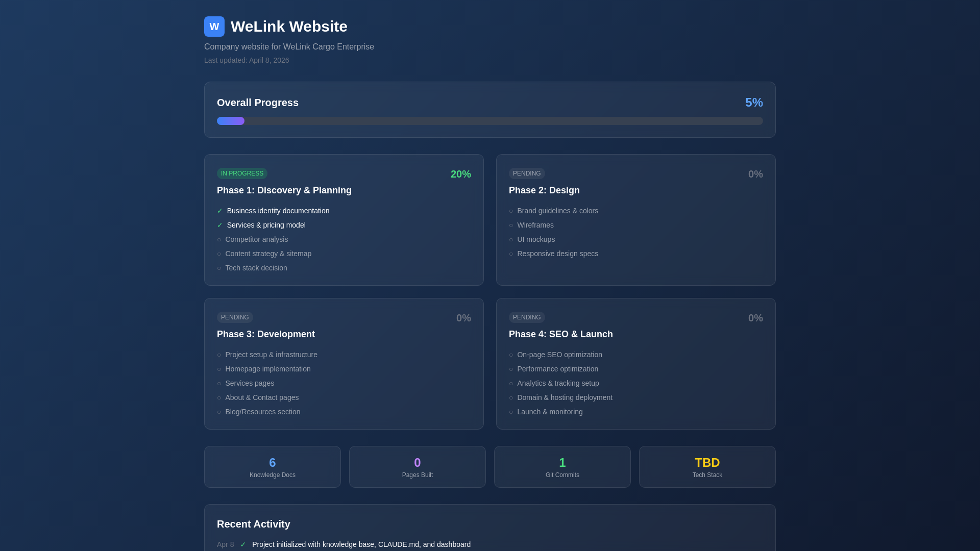980x551 pixels.
Task: Click the Git Commits stat card
Action: click(x=562, y=467)
